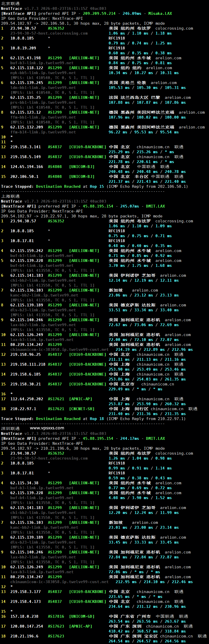Click the 深圳联通 section header
This screenshot has height=644, width=209.
point(10,428)
